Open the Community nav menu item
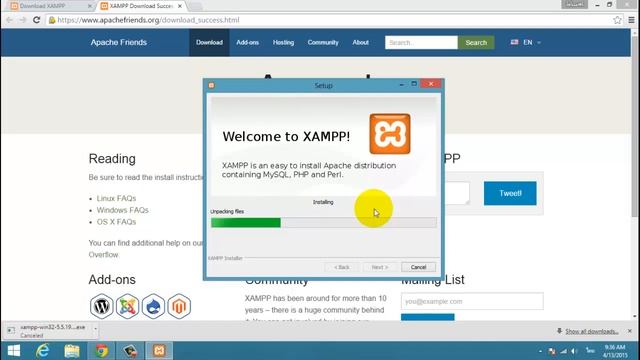The height and width of the screenshot is (360, 640). [x=323, y=42]
